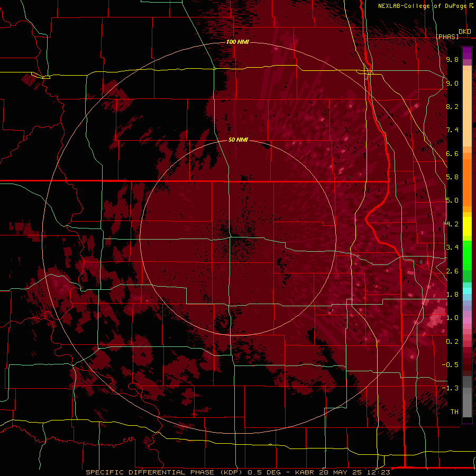Pick the purple segment atop color bar
Viewport: 476px width, 476px height.
pyautogui.click(x=467, y=53)
